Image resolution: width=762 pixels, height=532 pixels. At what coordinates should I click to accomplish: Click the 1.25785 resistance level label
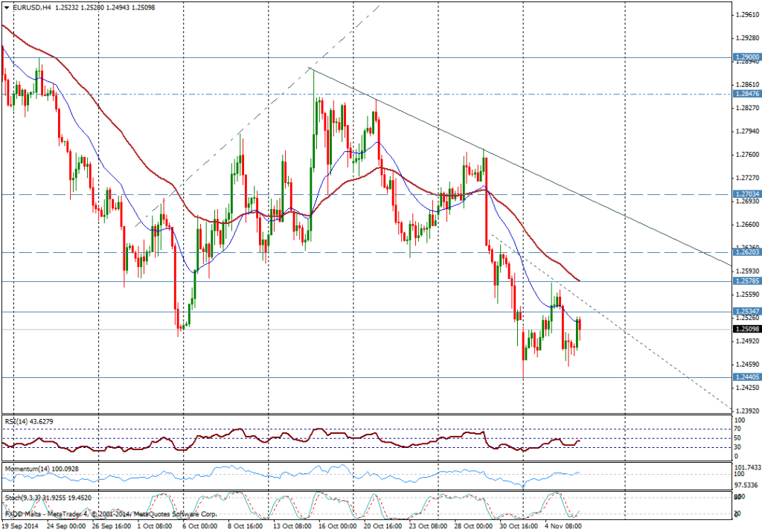[x=746, y=281]
